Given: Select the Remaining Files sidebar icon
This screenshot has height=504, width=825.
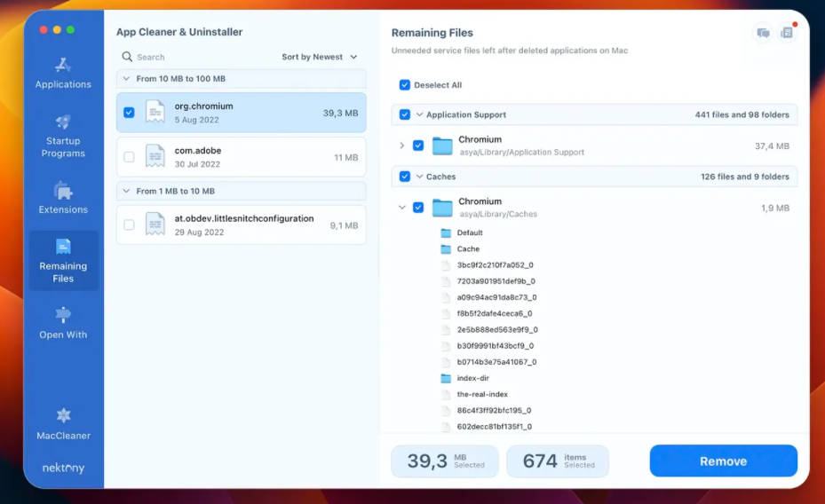Looking at the screenshot, I should click(63, 247).
